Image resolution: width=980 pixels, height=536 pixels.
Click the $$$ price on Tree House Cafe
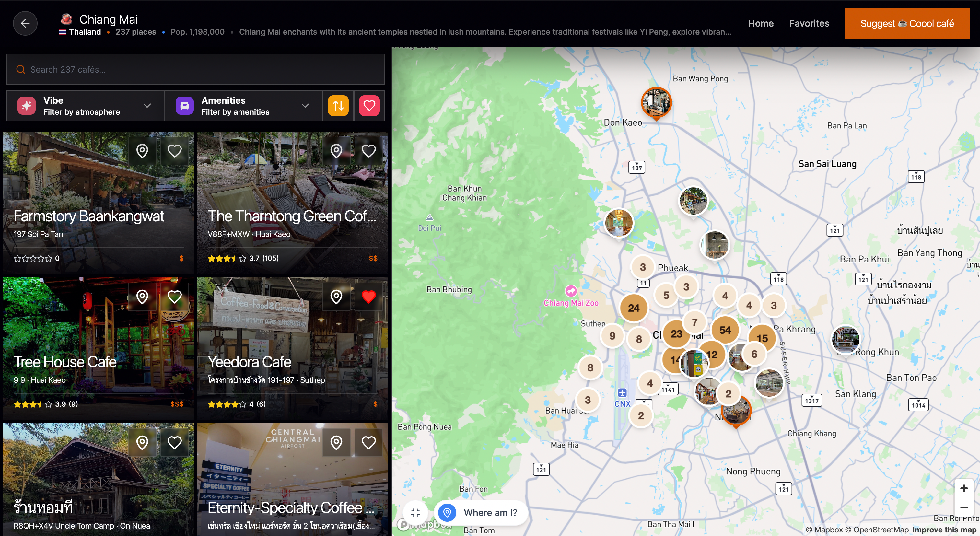177,404
